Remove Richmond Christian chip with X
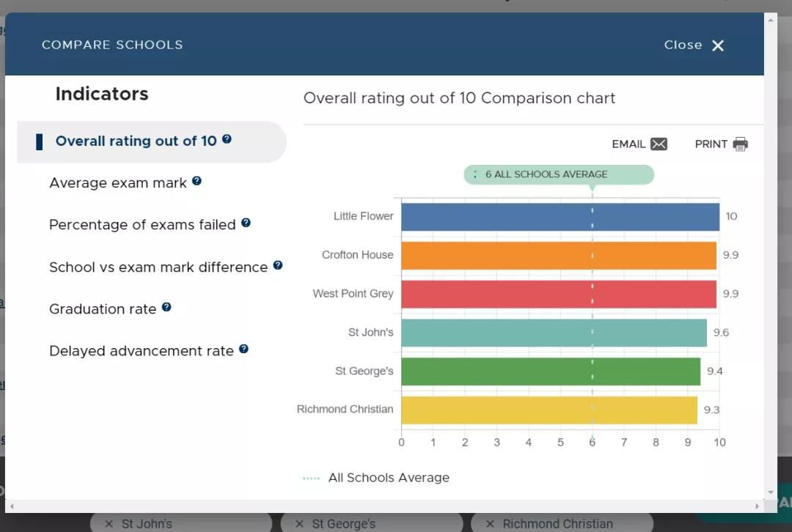This screenshot has height=532, width=792. [489, 524]
